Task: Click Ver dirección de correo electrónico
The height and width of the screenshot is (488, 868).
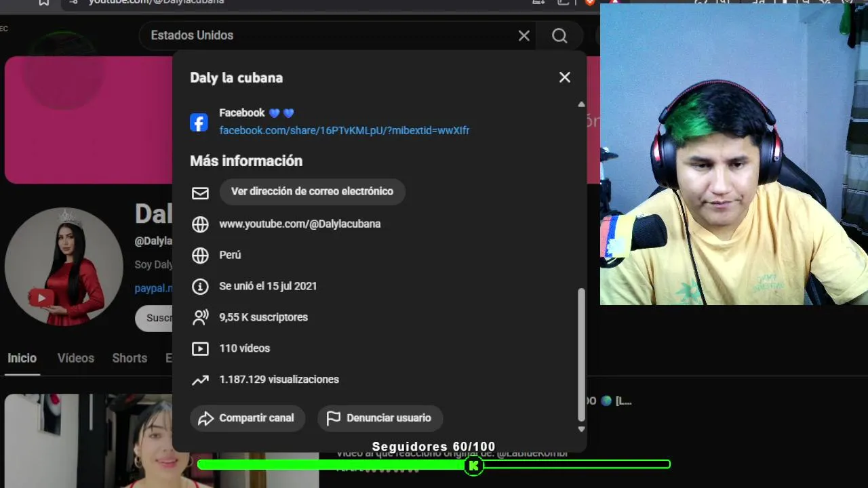Action: 312,192
